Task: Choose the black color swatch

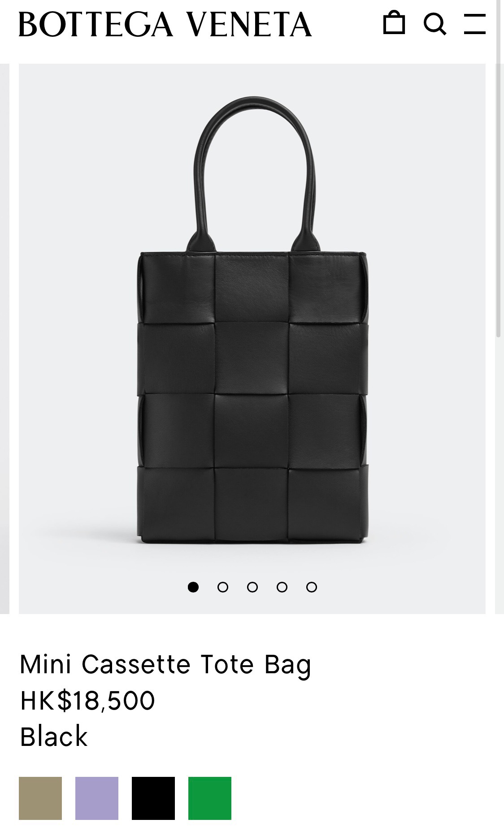Action: click(153, 798)
